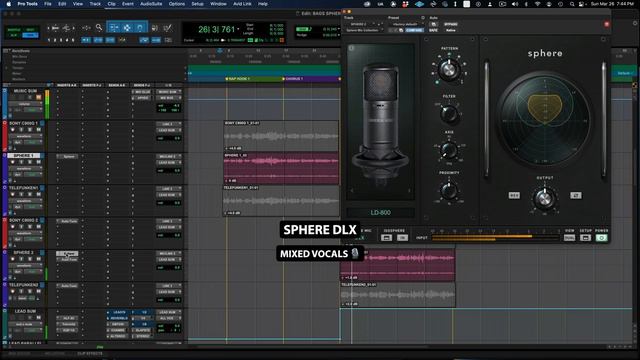This screenshot has width=640, height=360.
Task: Mute the SONY C800G 1 track
Action: tap(38, 129)
